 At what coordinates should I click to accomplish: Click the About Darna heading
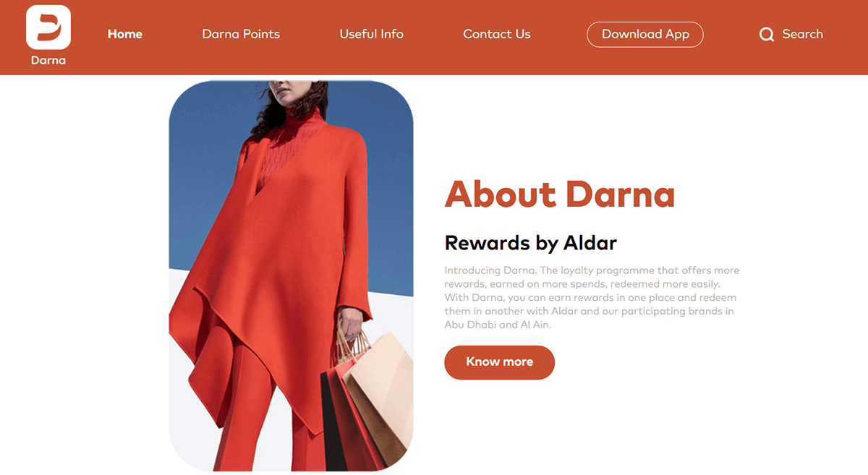(559, 194)
